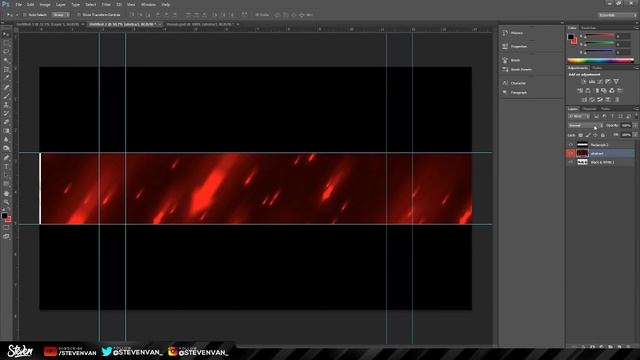The height and width of the screenshot is (360, 640).
Task: Change screen mode from toolbox bottom
Action: (6, 236)
